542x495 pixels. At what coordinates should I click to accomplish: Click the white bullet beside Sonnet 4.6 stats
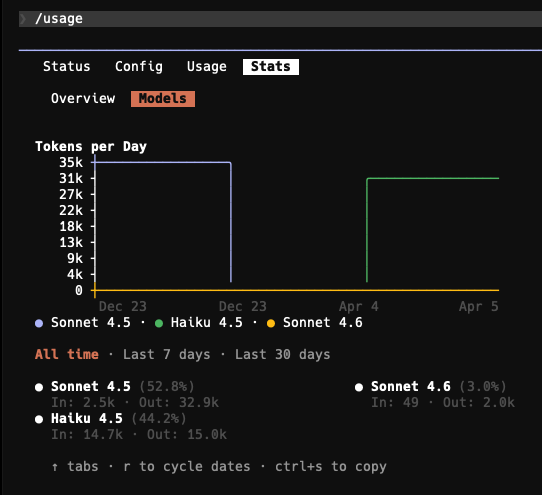click(359, 387)
